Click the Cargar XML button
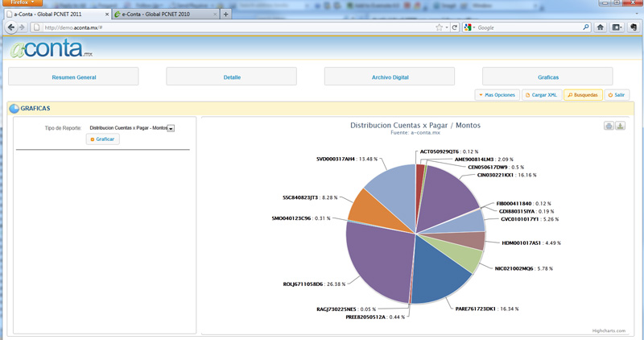644x340 pixels. tap(542, 95)
